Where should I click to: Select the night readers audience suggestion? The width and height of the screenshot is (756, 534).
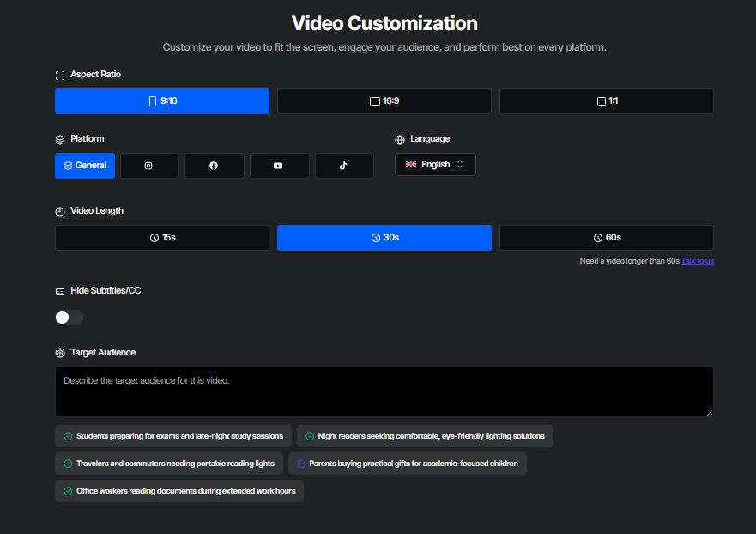click(x=426, y=435)
